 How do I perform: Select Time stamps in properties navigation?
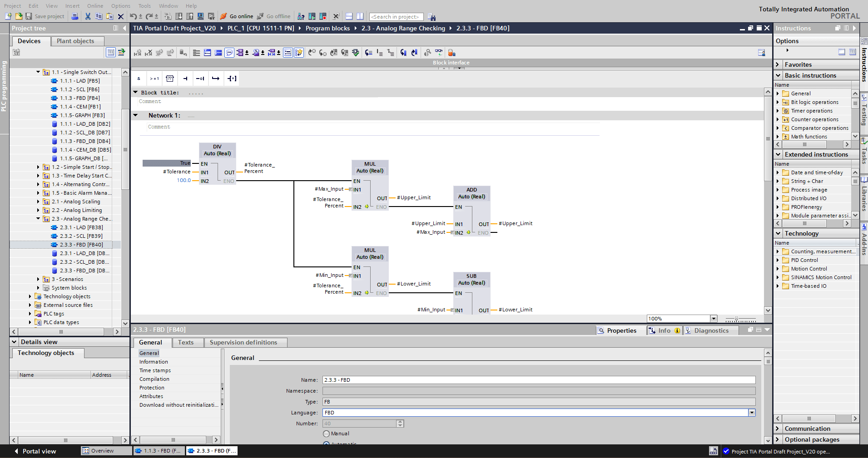click(x=155, y=370)
